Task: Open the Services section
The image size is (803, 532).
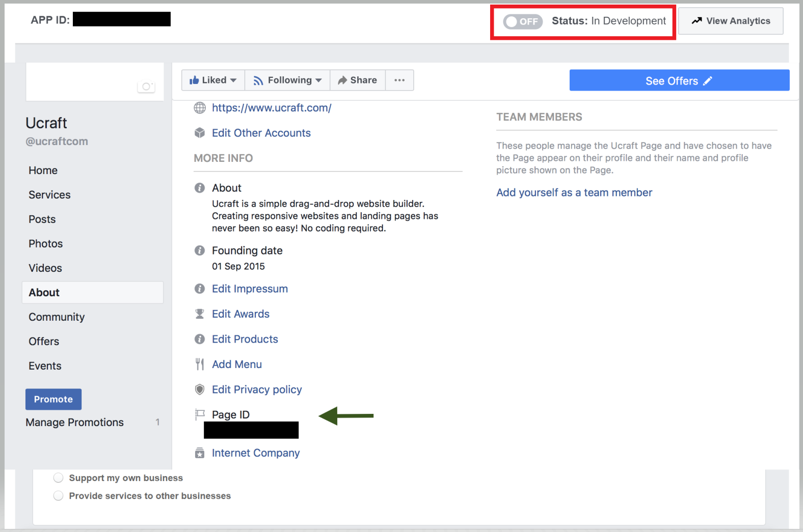Action: [49, 195]
